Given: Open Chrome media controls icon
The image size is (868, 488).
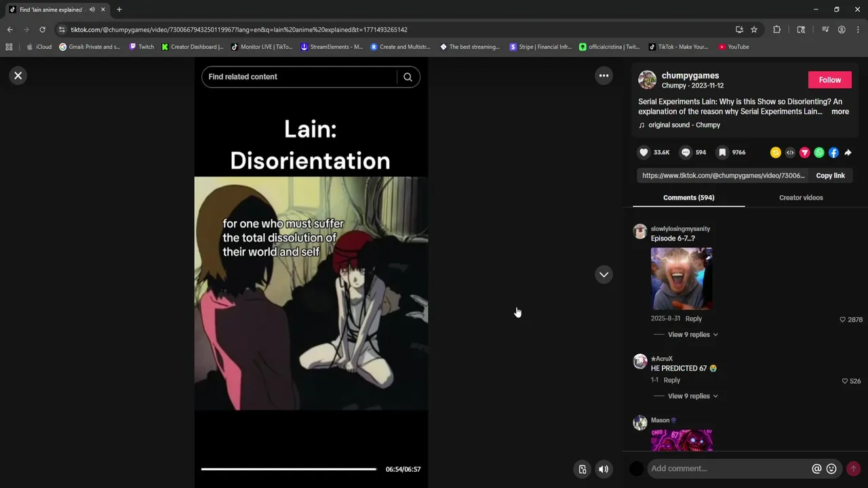Looking at the screenshot, I should click(825, 30).
